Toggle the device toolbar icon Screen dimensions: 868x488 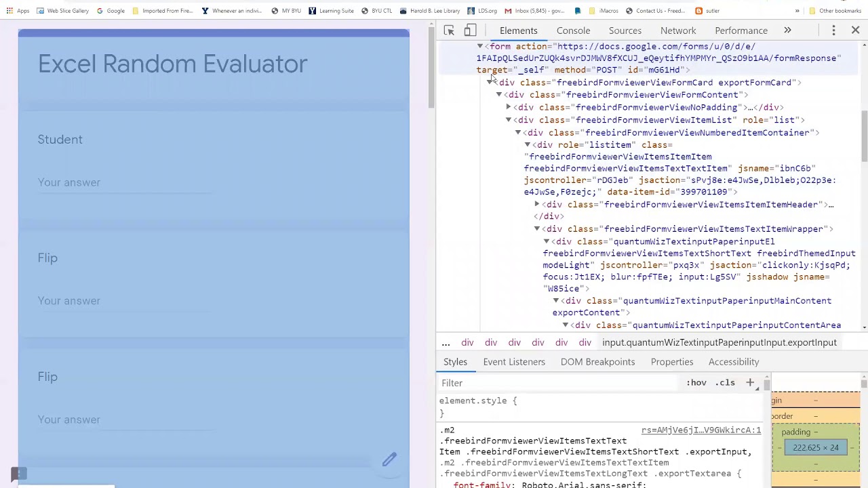pos(470,30)
